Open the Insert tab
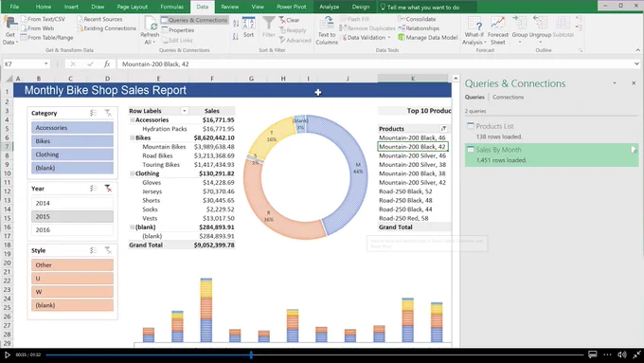Viewport: 644px width, 363px height. [x=71, y=7]
